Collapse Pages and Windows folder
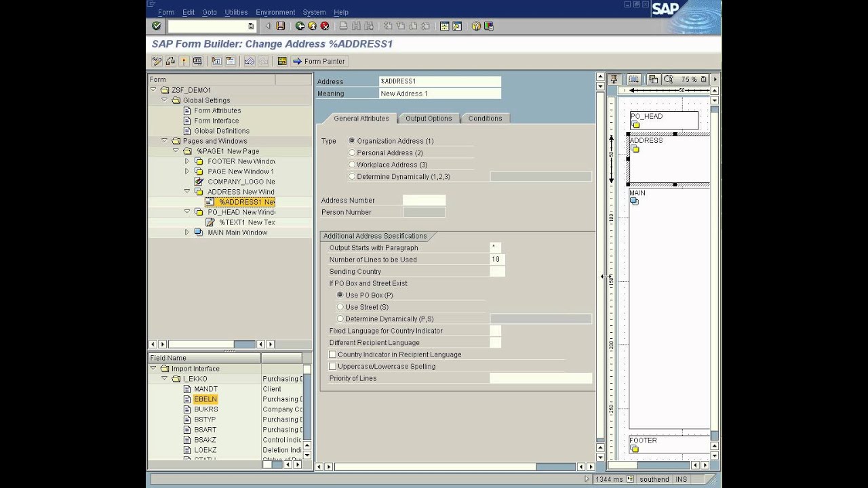This screenshot has height=488, width=868. (x=164, y=140)
